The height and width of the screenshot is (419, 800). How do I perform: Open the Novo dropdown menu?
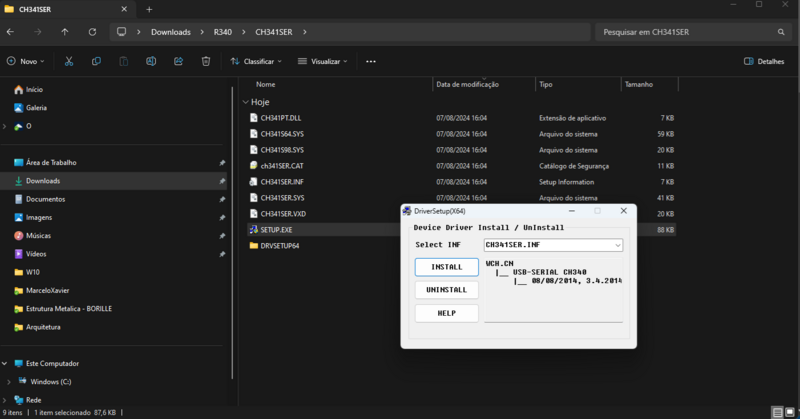pos(26,61)
